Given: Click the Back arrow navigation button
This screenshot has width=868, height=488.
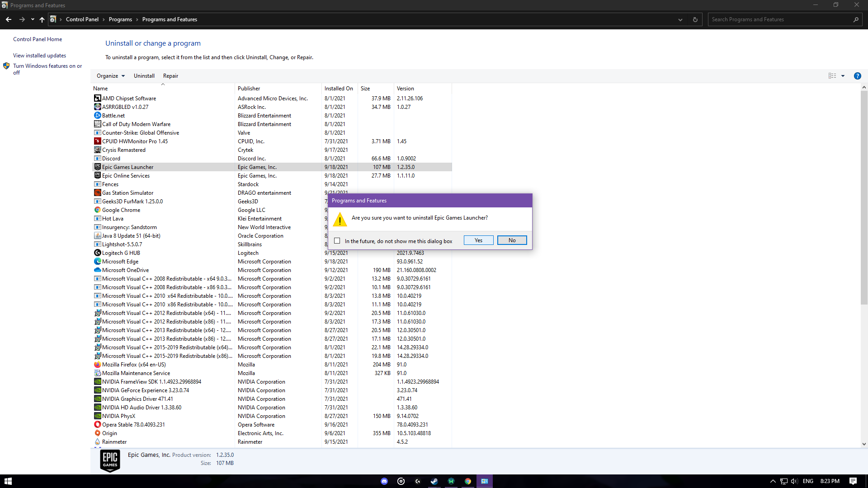Looking at the screenshot, I should 9,19.
